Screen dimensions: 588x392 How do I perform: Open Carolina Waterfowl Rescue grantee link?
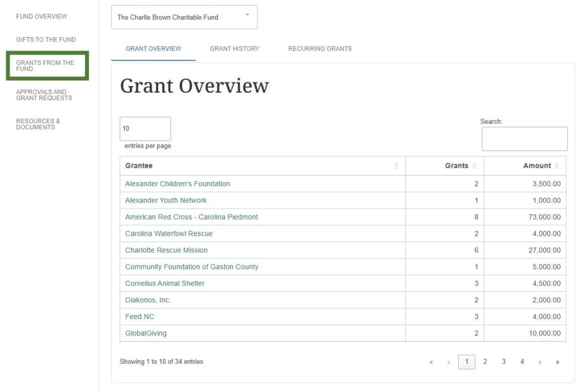coord(169,233)
